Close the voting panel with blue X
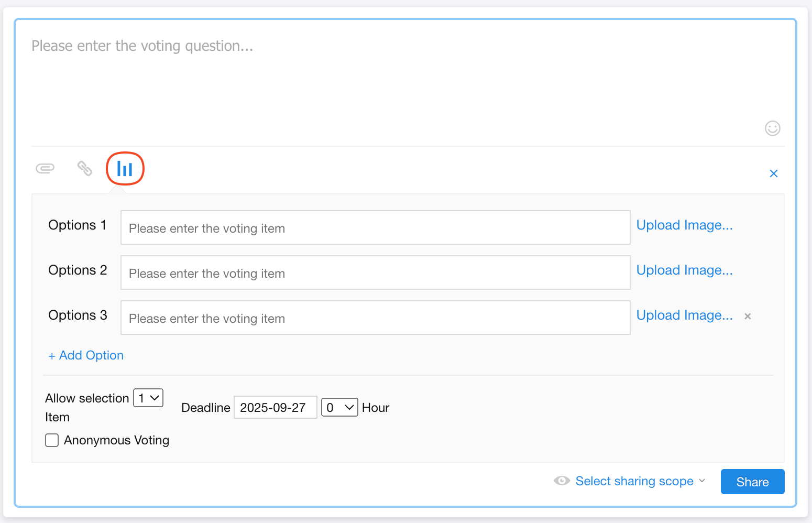 (x=773, y=173)
